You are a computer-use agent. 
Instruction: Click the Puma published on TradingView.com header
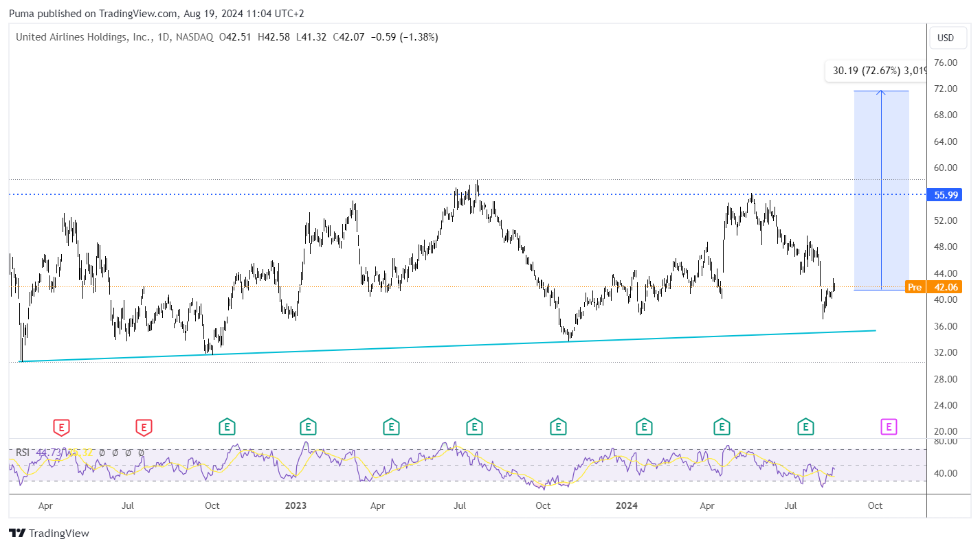156,13
